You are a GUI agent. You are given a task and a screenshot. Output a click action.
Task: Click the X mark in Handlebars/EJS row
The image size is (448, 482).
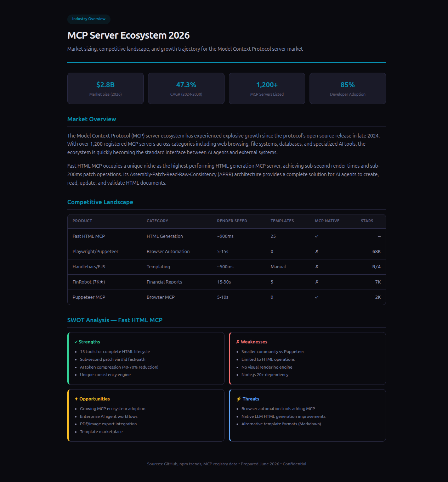pyautogui.click(x=317, y=267)
